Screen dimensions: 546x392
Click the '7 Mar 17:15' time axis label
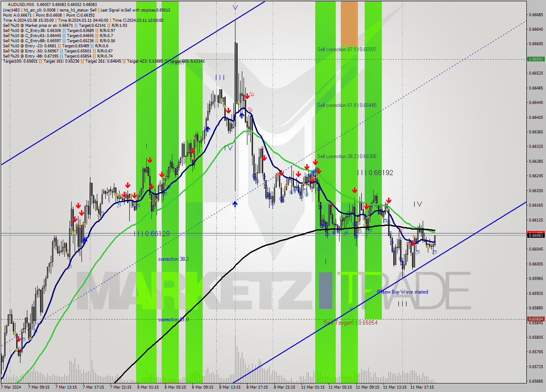(x=93, y=387)
